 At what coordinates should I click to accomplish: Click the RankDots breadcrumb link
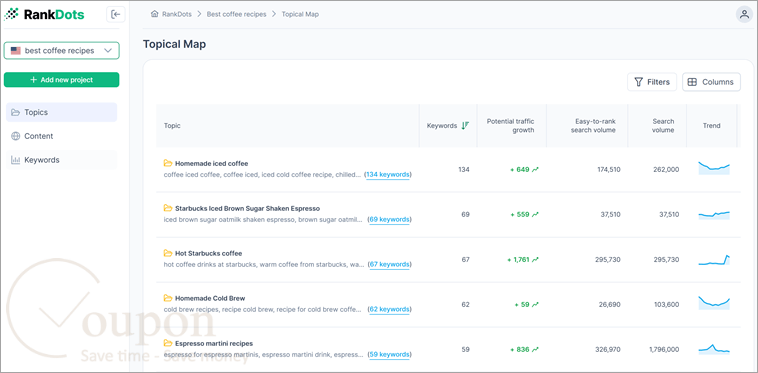pyautogui.click(x=176, y=14)
